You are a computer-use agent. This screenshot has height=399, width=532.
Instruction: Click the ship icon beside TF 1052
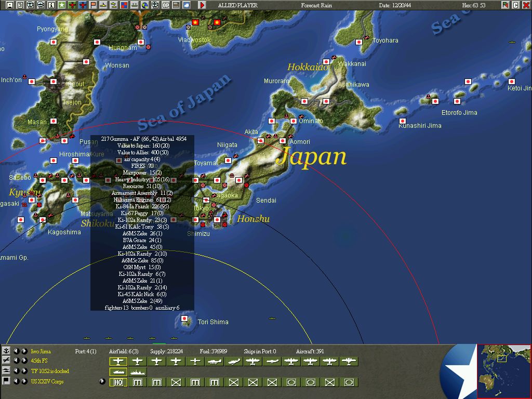pos(6,370)
